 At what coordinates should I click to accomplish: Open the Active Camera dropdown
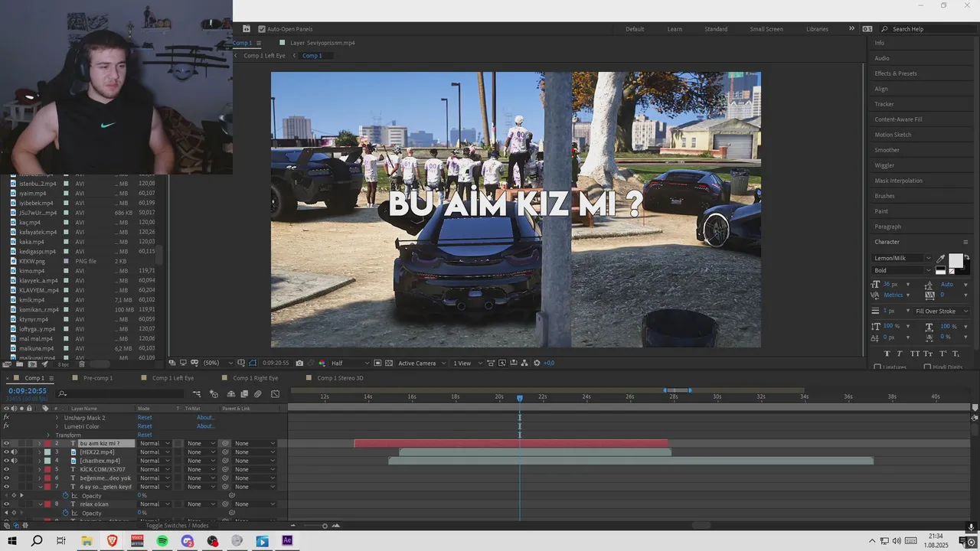pyautogui.click(x=420, y=363)
